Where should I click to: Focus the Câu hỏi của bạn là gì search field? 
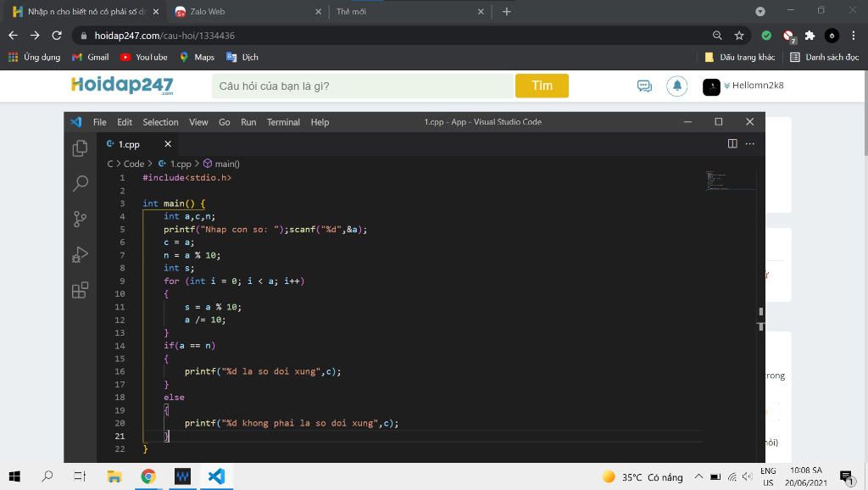coord(363,86)
